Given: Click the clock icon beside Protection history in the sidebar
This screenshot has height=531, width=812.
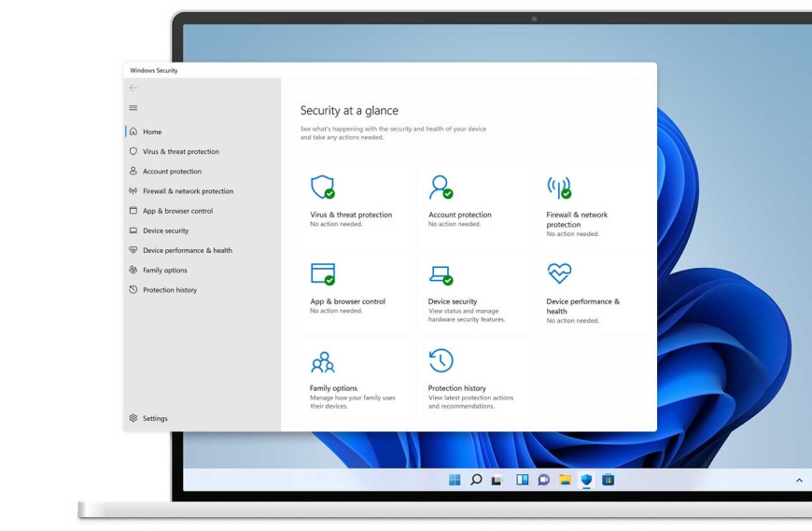Looking at the screenshot, I should (133, 290).
